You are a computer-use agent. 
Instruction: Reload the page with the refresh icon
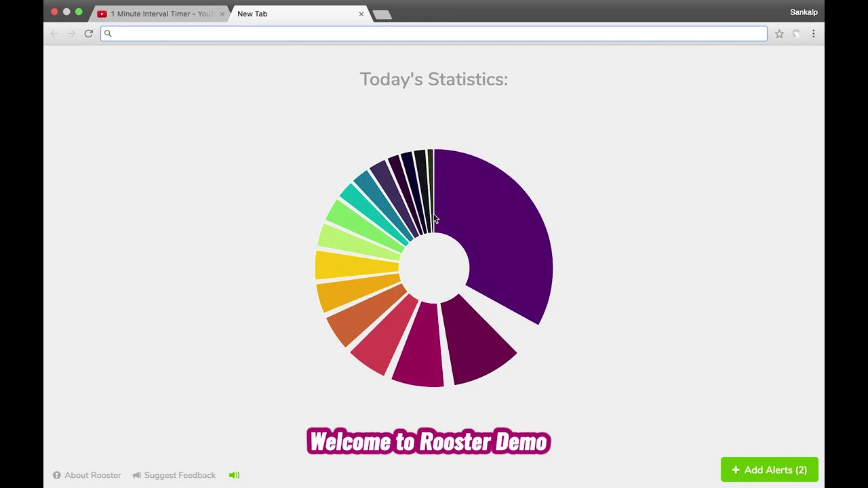pyautogui.click(x=88, y=33)
